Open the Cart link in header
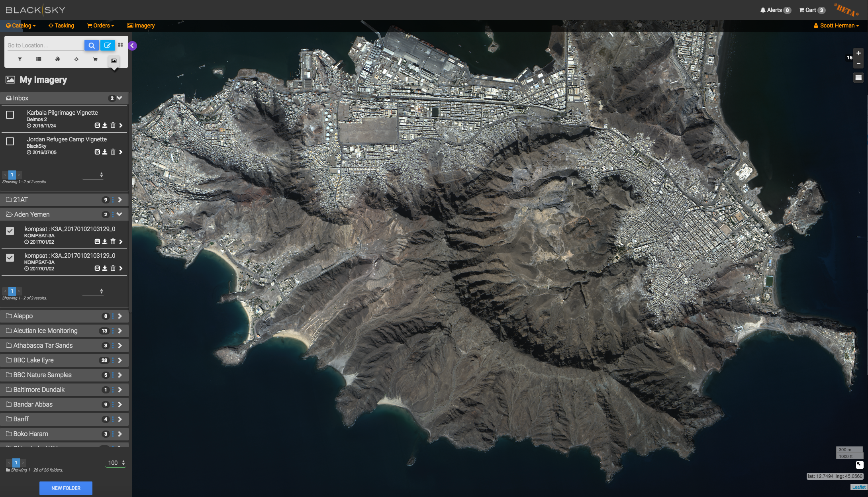This screenshot has height=497, width=868. (811, 10)
